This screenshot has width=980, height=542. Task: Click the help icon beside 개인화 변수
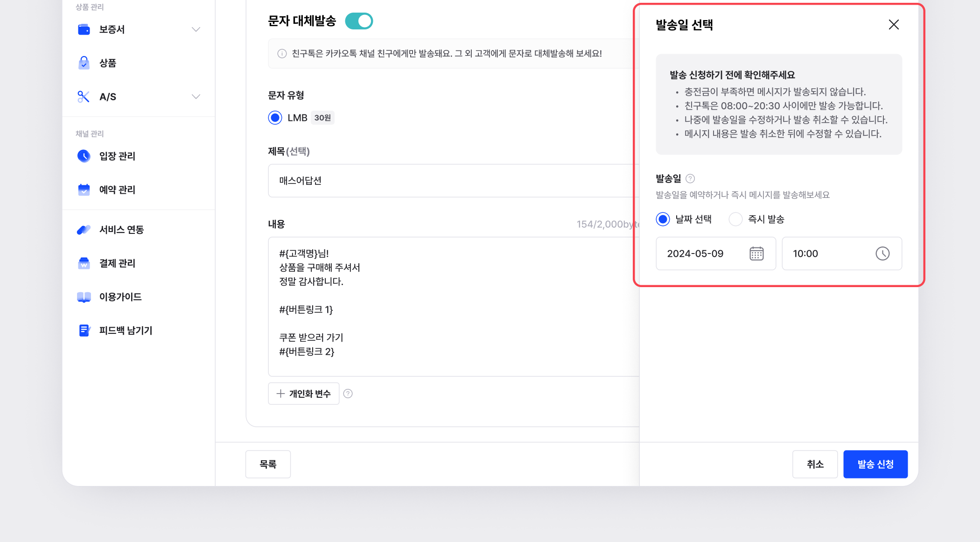pos(348,394)
